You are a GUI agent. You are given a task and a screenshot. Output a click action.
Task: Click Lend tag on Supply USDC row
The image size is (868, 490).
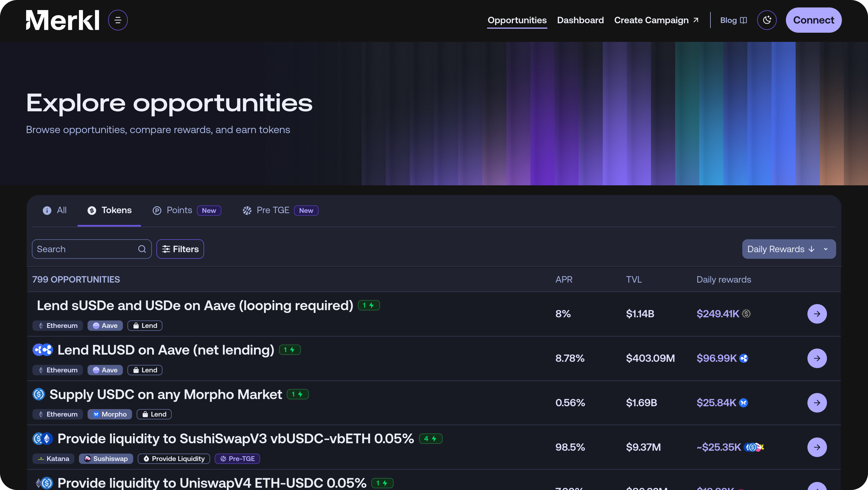154,414
